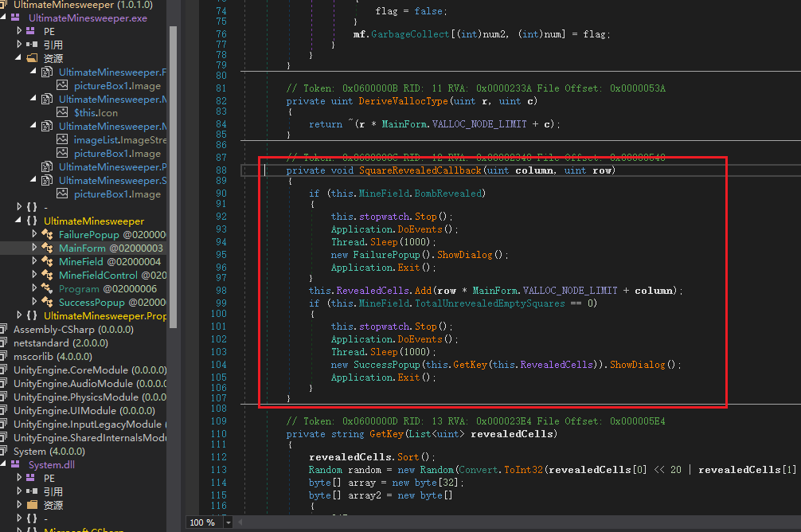Expand the FailurePopup class node
This screenshot has height=532, width=801.
click(x=34, y=234)
